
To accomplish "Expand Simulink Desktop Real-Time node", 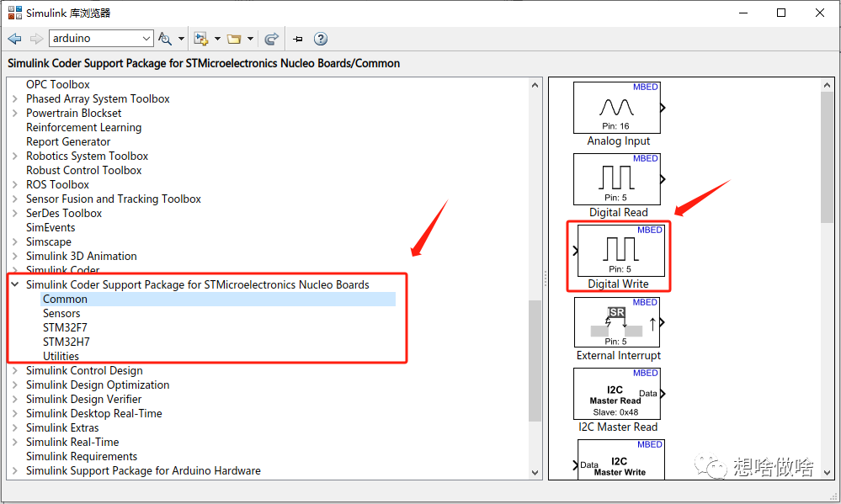I will tap(15, 413).
